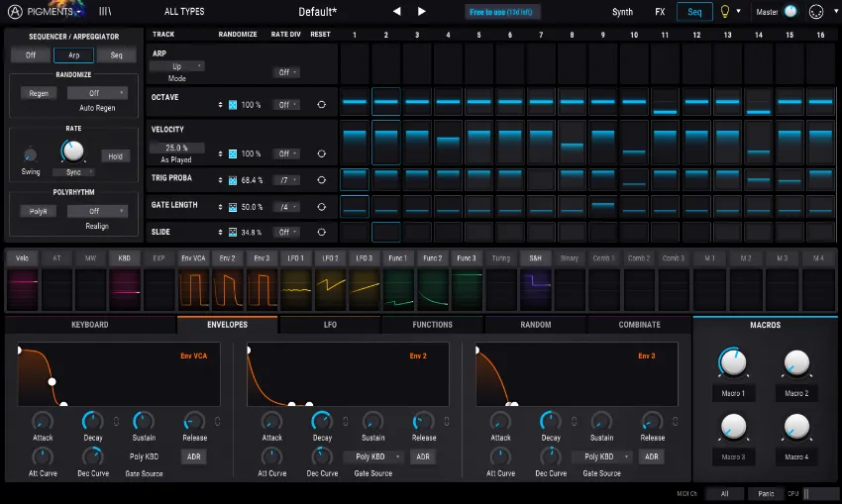Click the Velocity track randomize dice

(233, 154)
